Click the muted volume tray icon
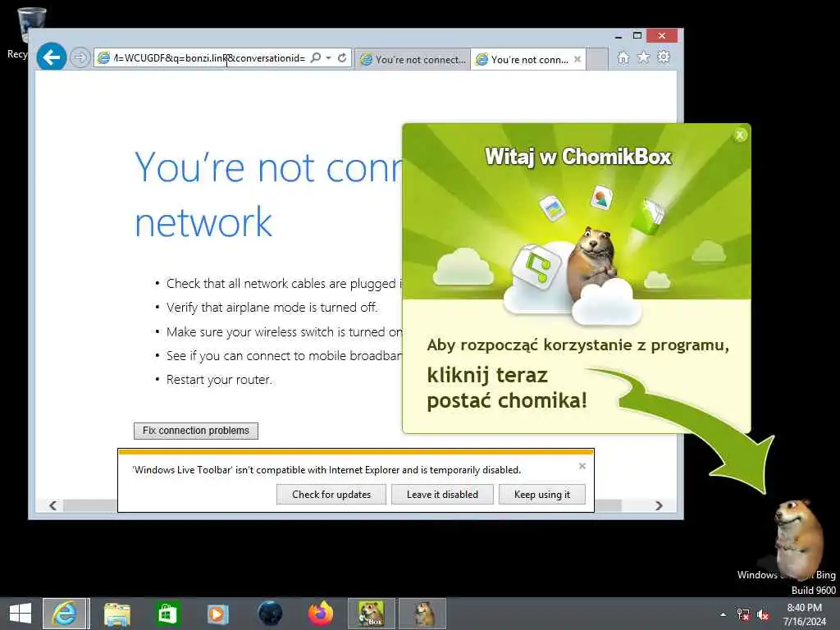 click(x=763, y=614)
